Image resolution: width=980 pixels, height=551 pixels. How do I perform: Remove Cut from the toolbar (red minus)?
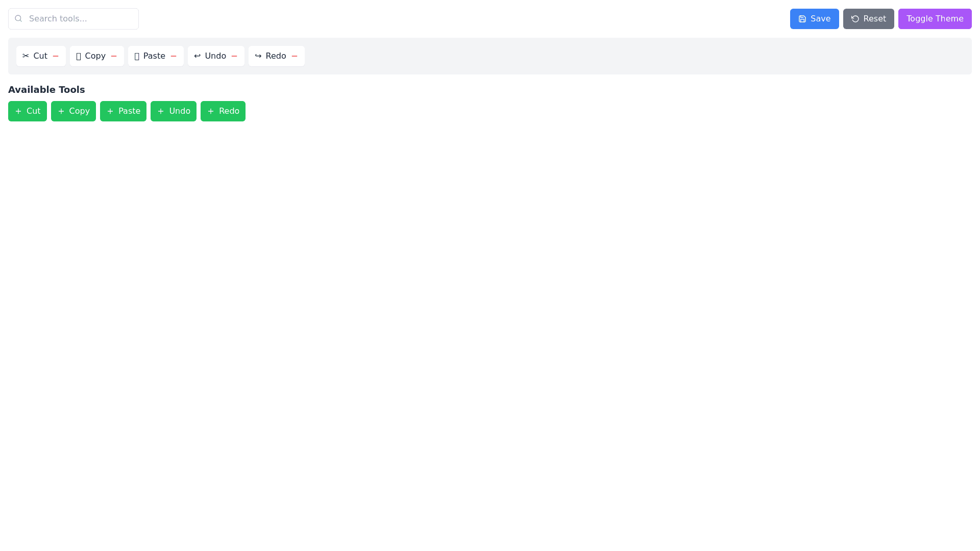[56, 56]
